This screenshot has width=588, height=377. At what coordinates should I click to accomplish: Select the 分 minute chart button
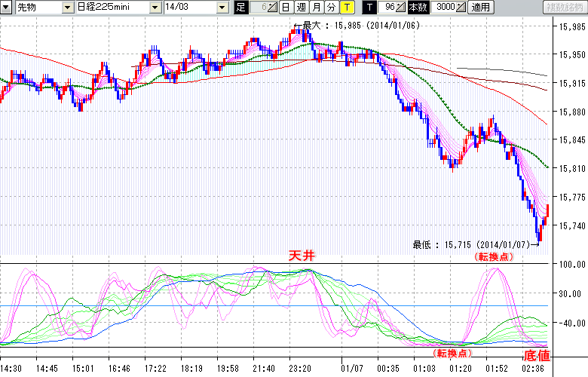pyautogui.click(x=331, y=8)
